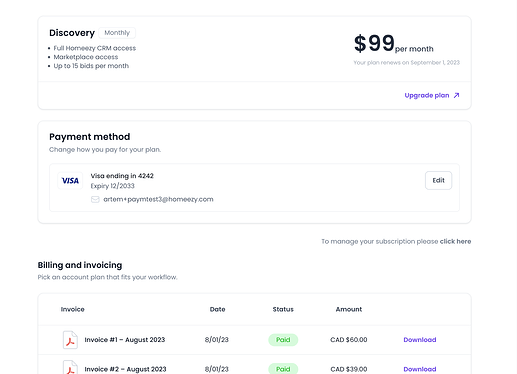517x374 pixels.
Task: Click 'Up to 15 bids per month' bullet
Action: point(91,66)
